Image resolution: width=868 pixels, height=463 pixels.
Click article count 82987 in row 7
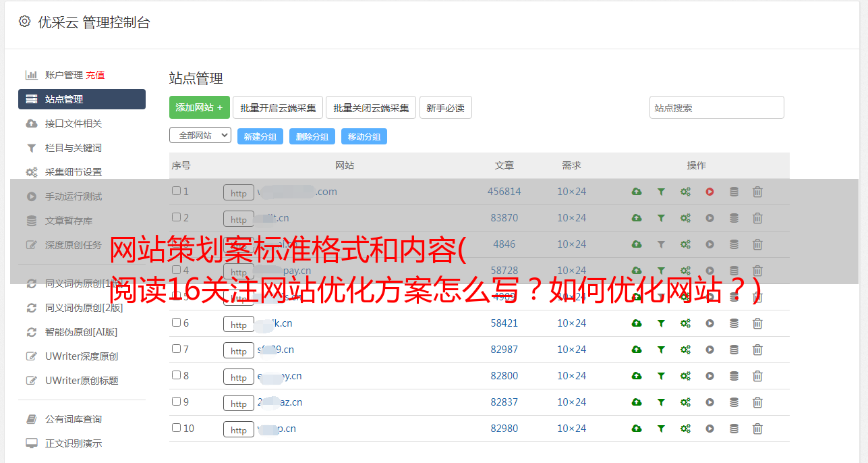[x=504, y=350]
